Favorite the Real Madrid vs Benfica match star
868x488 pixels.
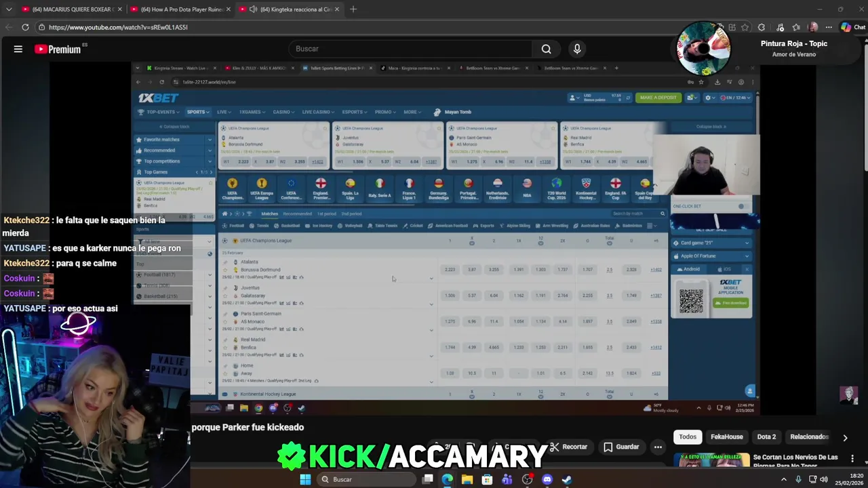(226, 347)
